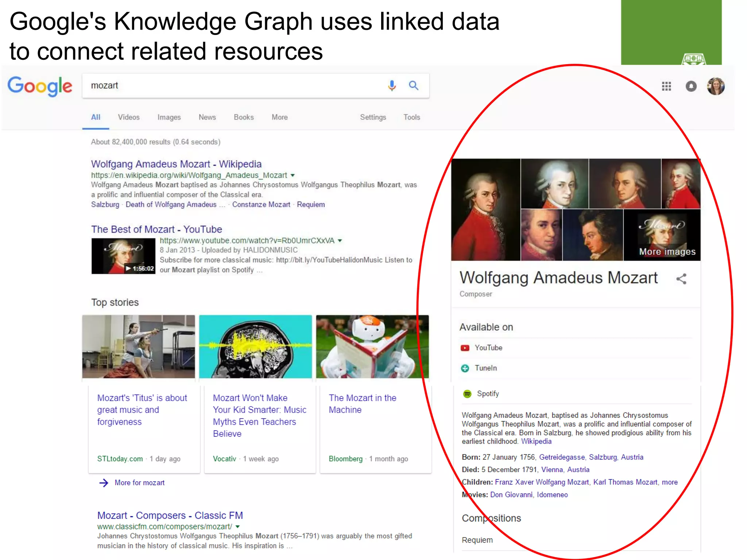
Task: Click the Wikipedia link in the panel description
Action: coord(536,442)
